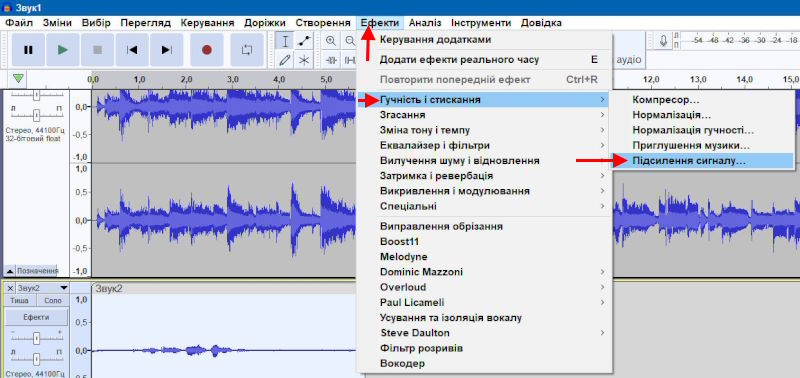Select Усування та ізоляція вокалу
This screenshot has width=800, height=378.
point(484,317)
